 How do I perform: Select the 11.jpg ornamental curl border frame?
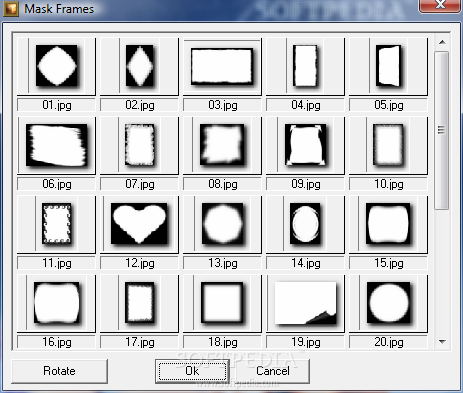click(x=56, y=224)
